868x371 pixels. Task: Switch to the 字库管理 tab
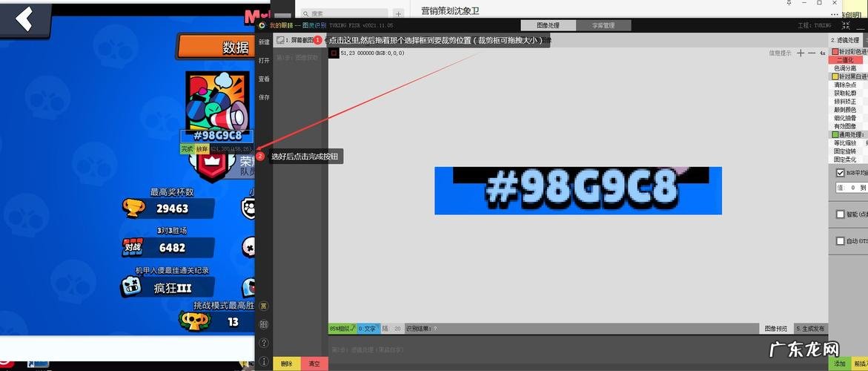click(x=603, y=25)
